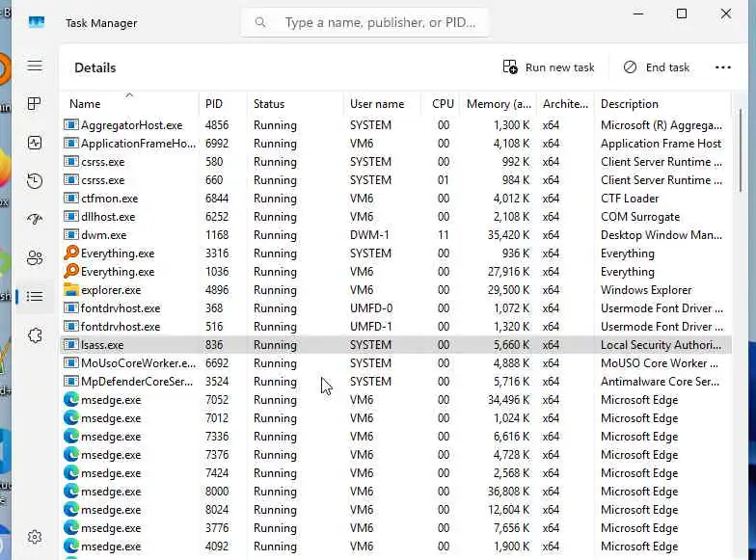Select csrss.exe row with PID 580
Viewport: 756px width, 560px height.
[x=395, y=162]
